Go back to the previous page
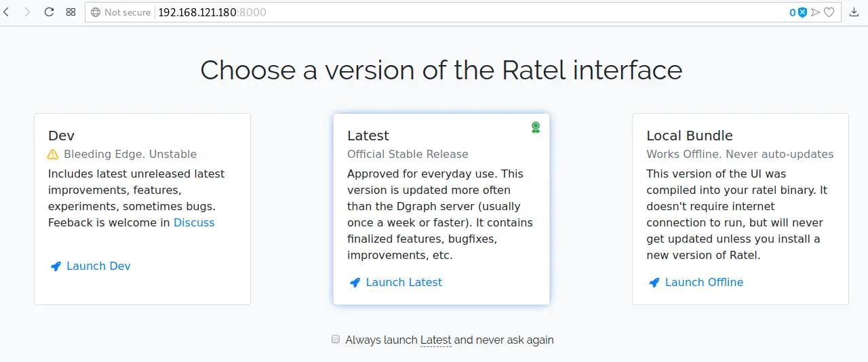Image resolution: width=868 pixels, height=362 pixels. [x=7, y=12]
